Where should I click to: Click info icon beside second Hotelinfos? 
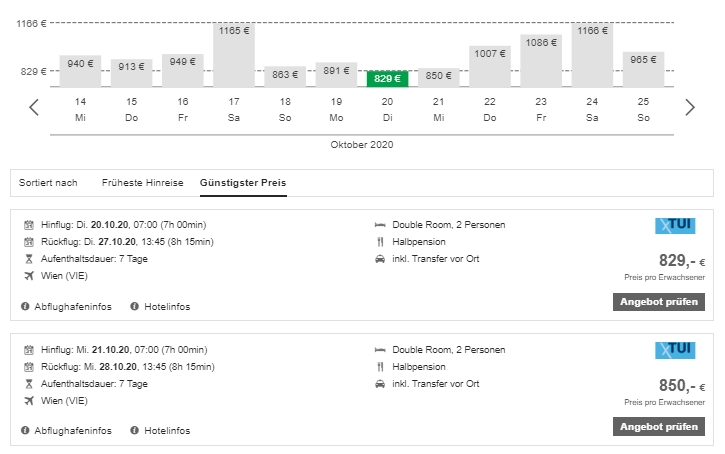coord(135,430)
